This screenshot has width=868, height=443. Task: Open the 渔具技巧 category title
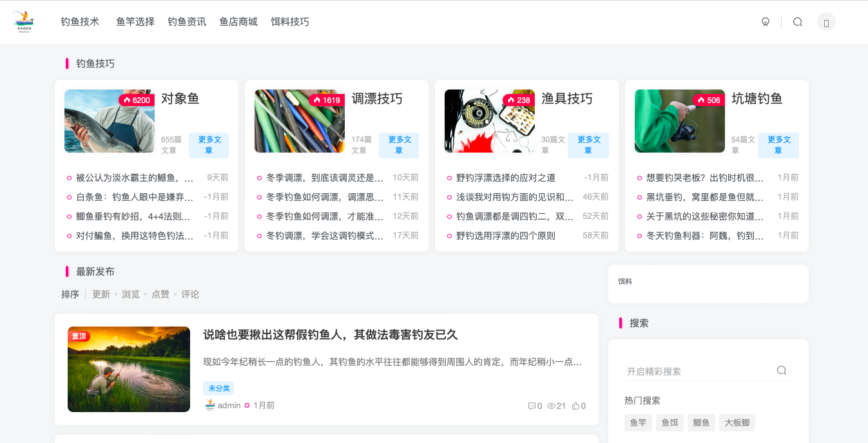tap(567, 99)
